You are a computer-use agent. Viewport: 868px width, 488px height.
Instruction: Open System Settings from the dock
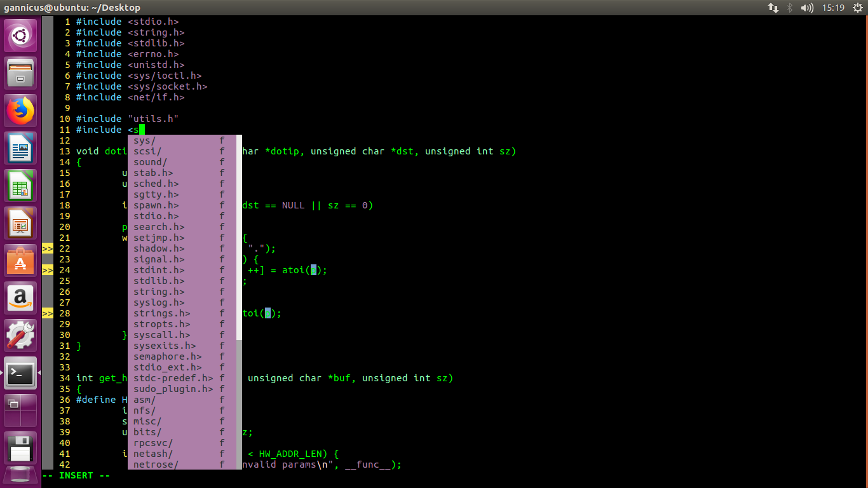click(x=21, y=335)
